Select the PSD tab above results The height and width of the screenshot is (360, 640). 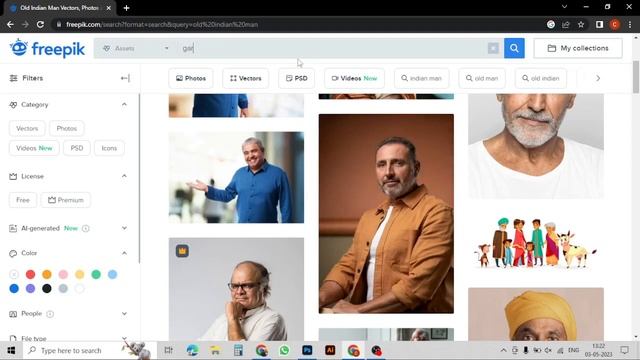coord(297,78)
